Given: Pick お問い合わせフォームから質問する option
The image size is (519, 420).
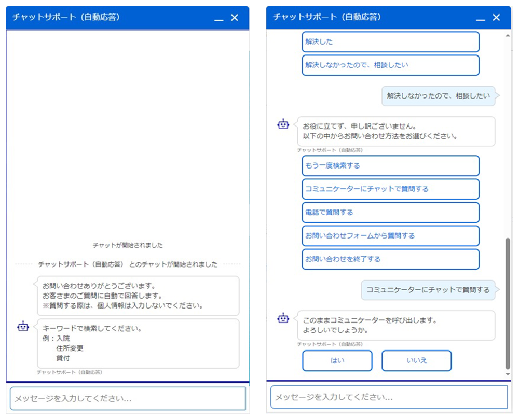Looking at the screenshot, I should pos(390,236).
